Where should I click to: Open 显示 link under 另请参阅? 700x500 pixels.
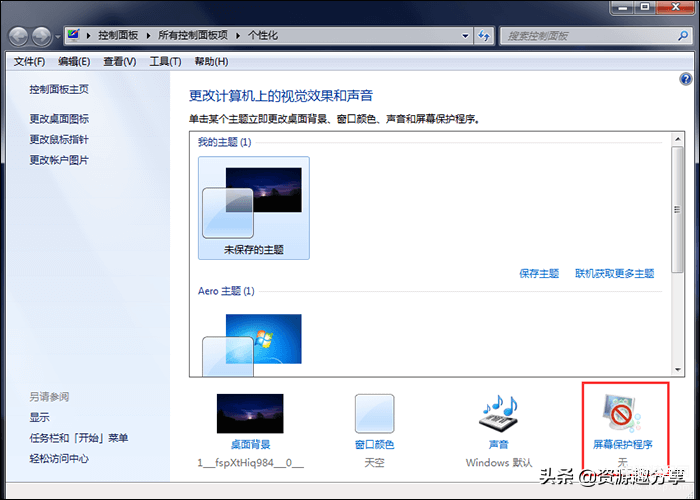[x=39, y=417]
